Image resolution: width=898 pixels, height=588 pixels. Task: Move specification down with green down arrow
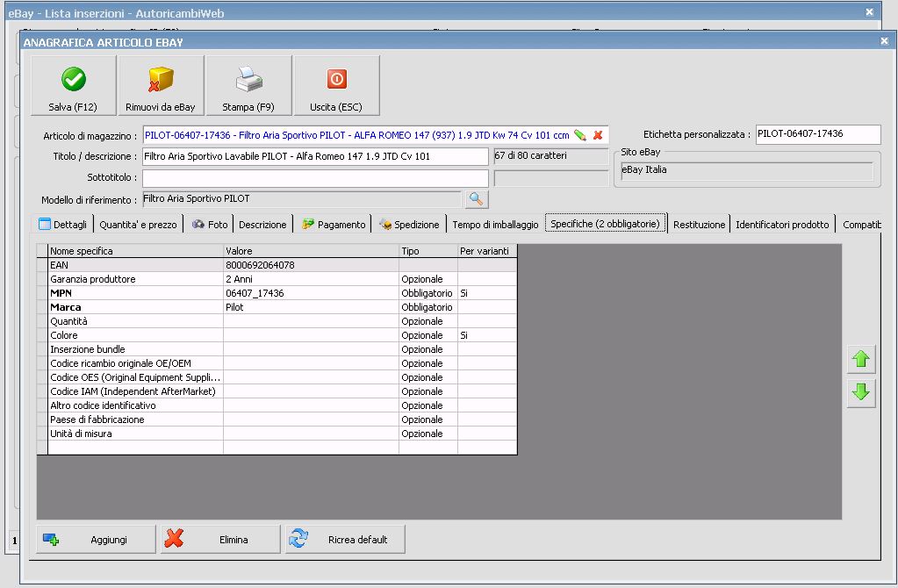861,393
